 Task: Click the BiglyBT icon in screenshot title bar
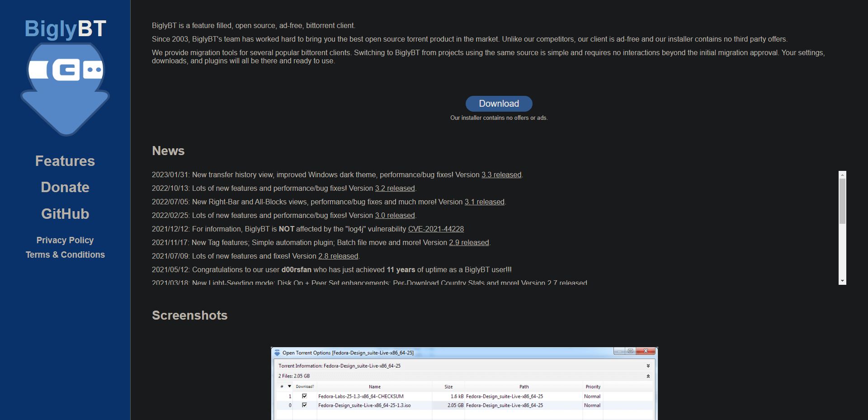click(277, 353)
